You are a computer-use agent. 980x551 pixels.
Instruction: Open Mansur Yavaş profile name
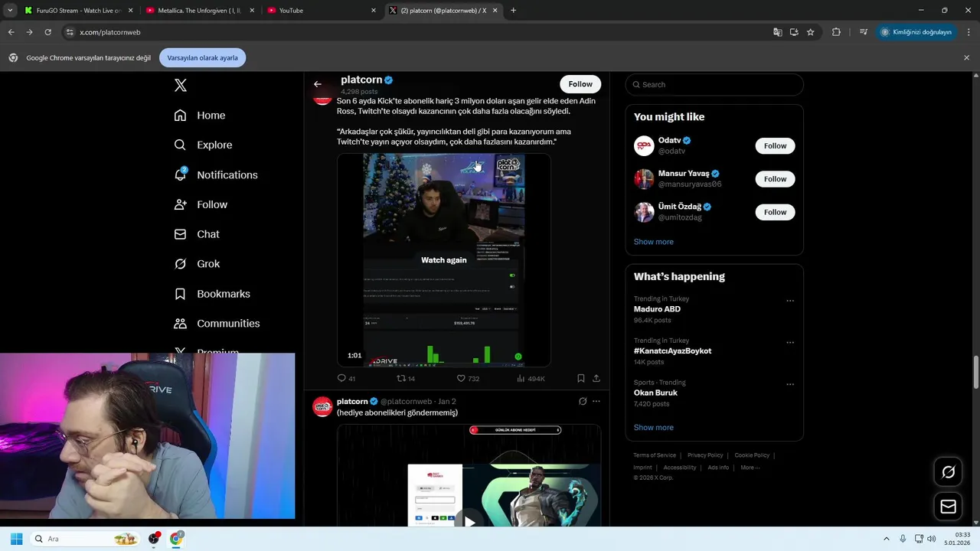pyautogui.click(x=684, y=174)
